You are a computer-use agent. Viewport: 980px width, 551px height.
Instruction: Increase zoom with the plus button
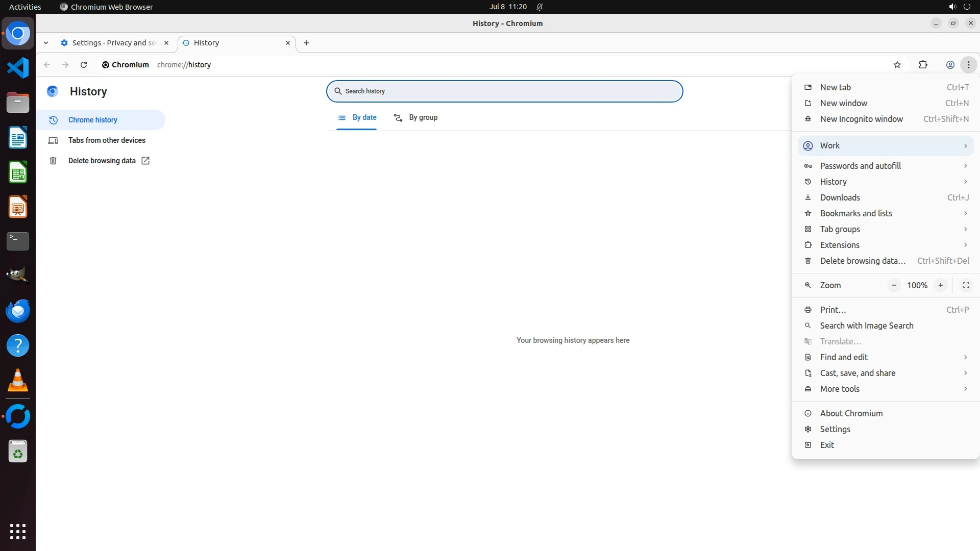(940, 285)
